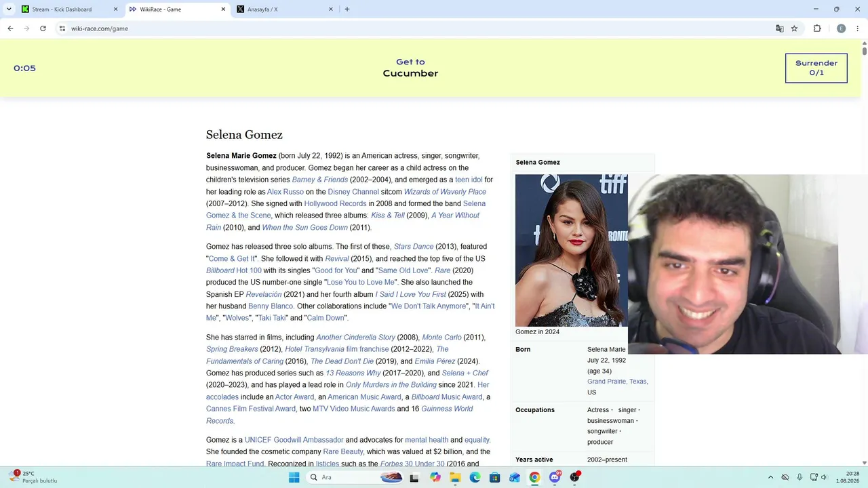The height and width of the screenshot is (488, 868).
Task: Open a new browser tab
Action: click(x=347, y=9)
